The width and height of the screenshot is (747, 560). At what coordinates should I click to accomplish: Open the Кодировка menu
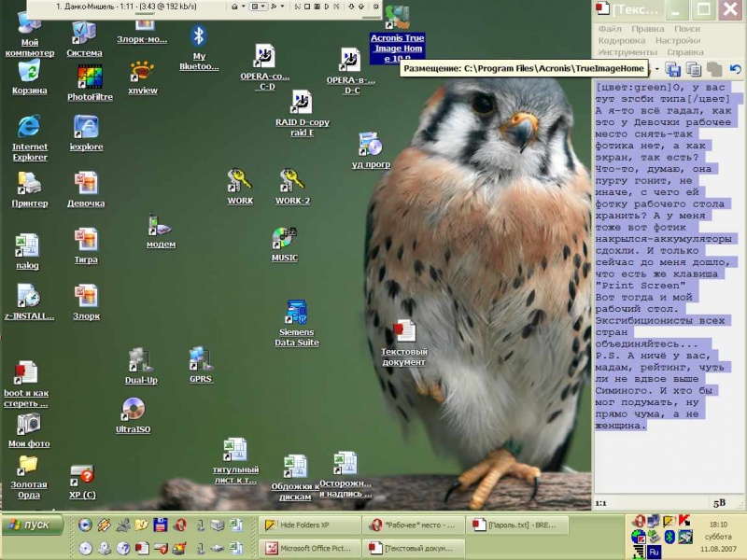point(621,40)
